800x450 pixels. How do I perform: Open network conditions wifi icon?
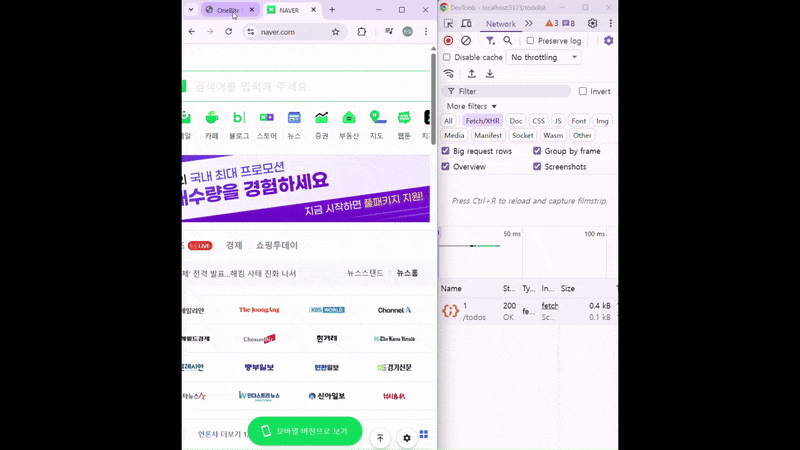pyautogui.click(x=448, y=74)
